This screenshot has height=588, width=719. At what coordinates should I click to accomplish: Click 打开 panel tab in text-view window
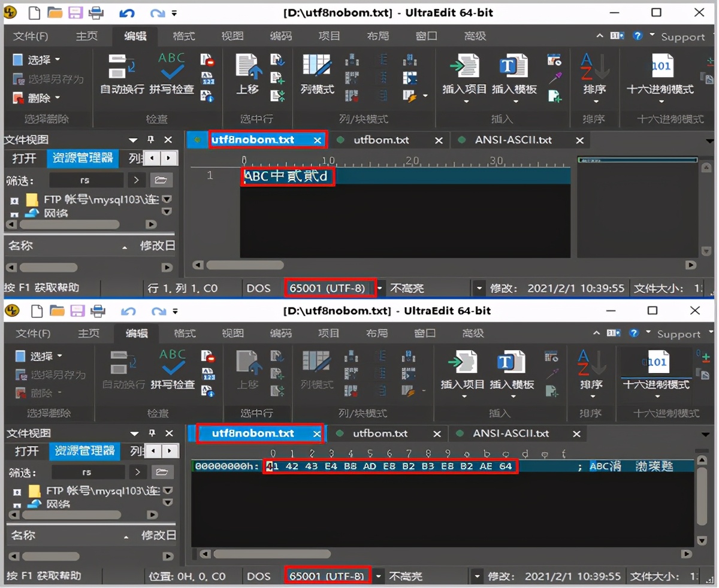click(x=25, y=159)
